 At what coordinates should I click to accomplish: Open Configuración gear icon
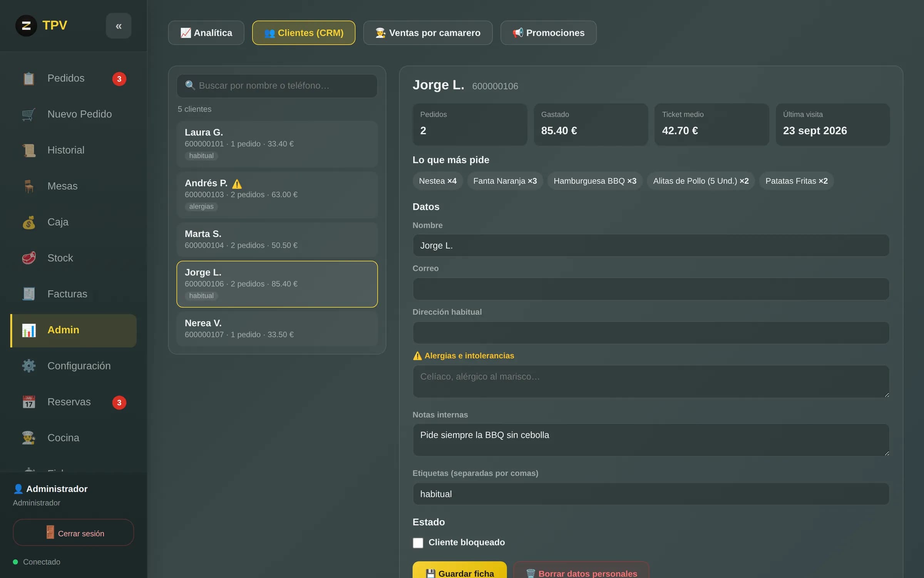tap(29, 366)
